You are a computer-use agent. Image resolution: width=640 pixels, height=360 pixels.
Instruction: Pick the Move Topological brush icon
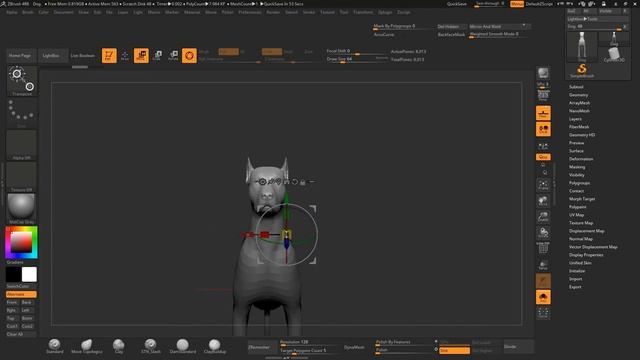point(87,346)
